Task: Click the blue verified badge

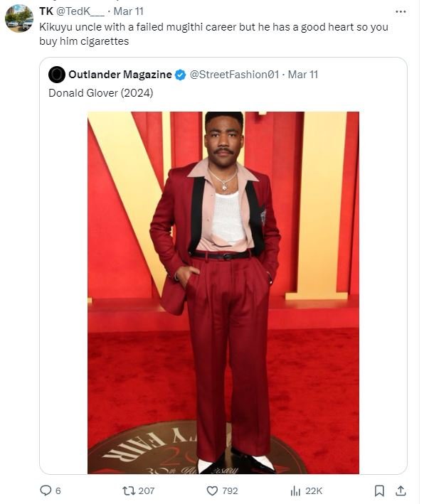Action: [181, 75]
